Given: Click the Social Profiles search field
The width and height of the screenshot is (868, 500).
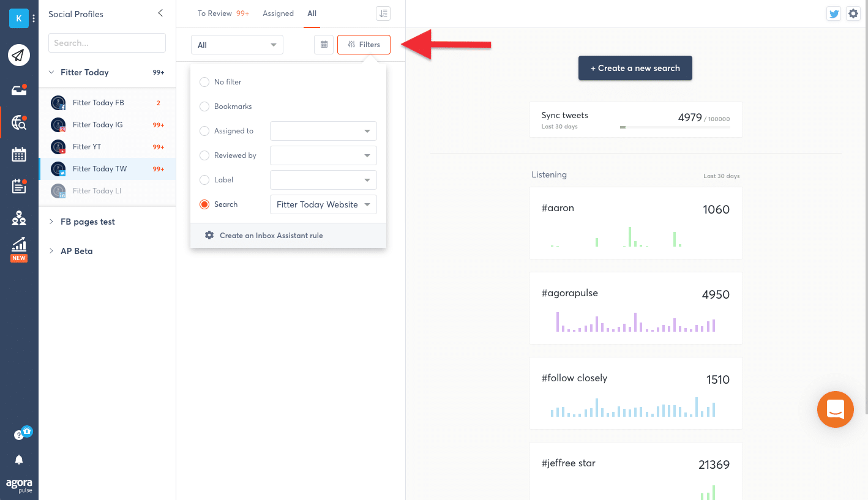Looking at the screenshot, I should (x=107, y=43).
